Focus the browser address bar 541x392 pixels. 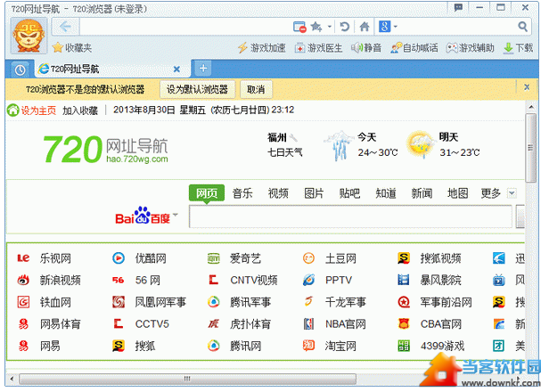(185, 27)
